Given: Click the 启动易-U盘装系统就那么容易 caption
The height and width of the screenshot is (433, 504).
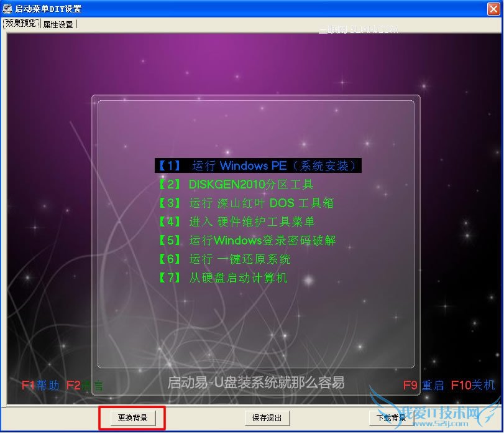Looking at the screenshot, I should point(256,383).
